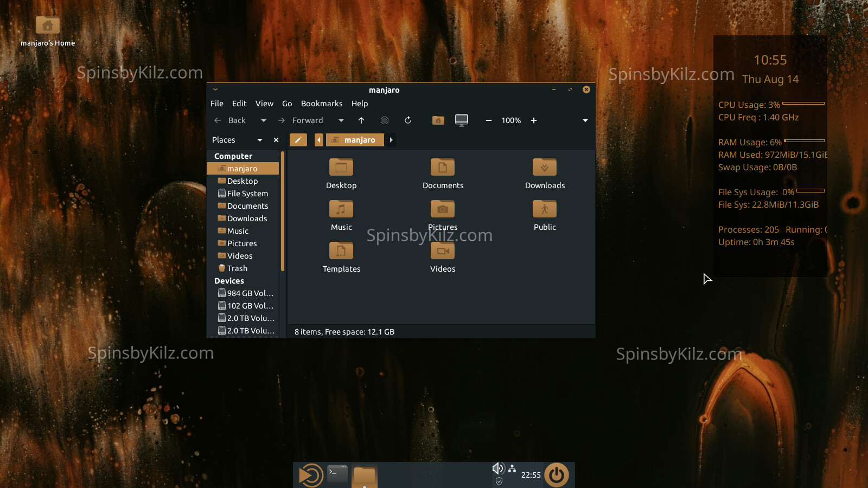This screenshot has width=868, height=488.
Task: Go up to parent folder arrow
Action: coord(361,120)
